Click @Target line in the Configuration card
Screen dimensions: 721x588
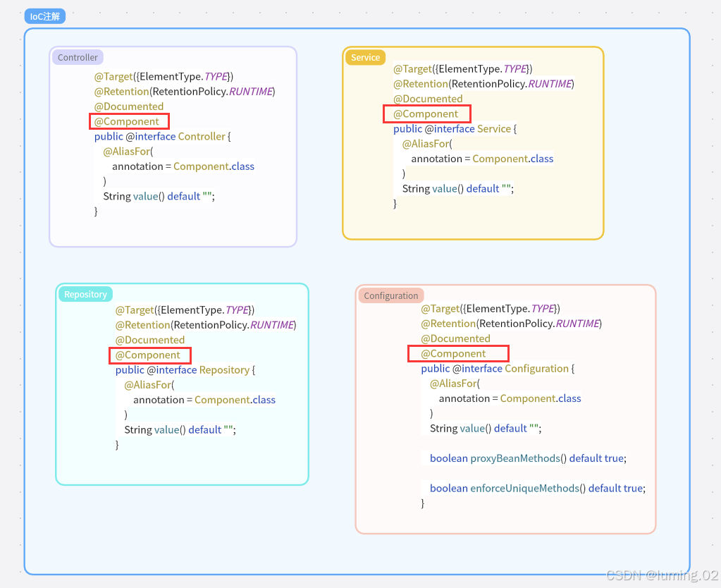(x=491, y=308)
